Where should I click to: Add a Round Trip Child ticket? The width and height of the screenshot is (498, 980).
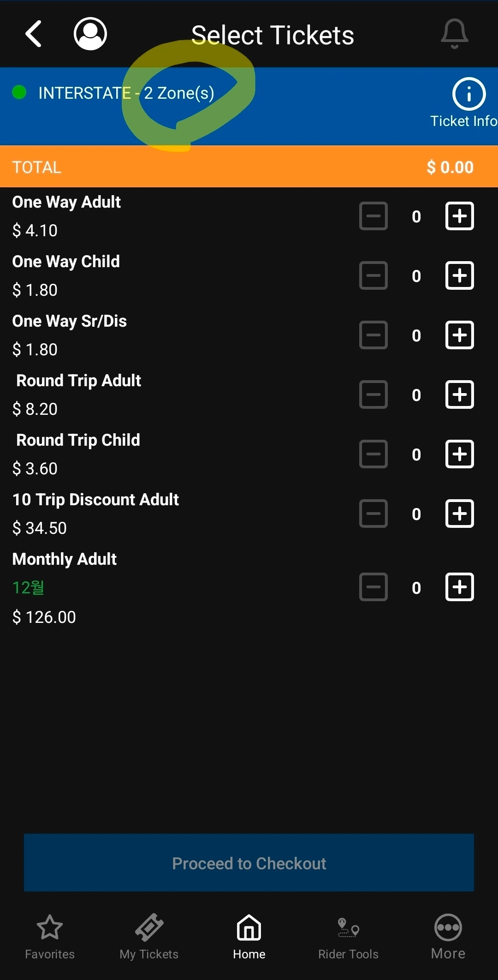pyautogui.click(x=460, y=454)
